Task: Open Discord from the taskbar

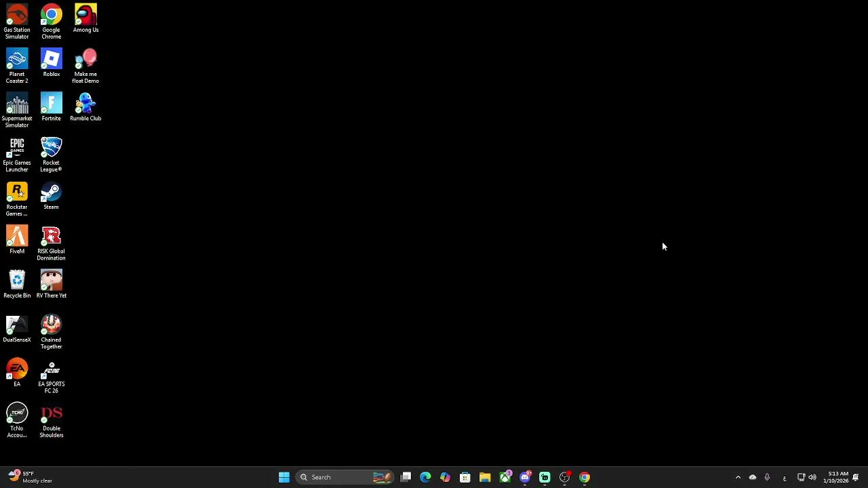Action: click(x=525, y=477)
